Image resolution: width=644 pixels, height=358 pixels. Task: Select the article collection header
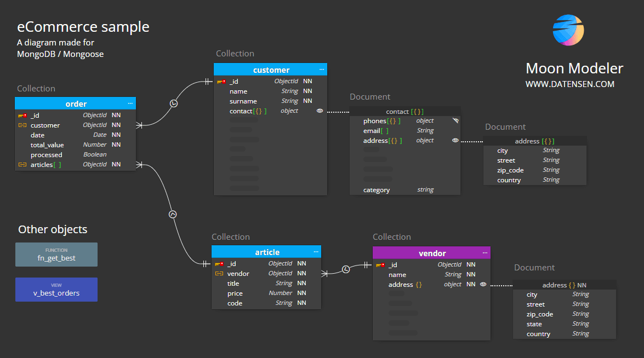pos(267,252)
